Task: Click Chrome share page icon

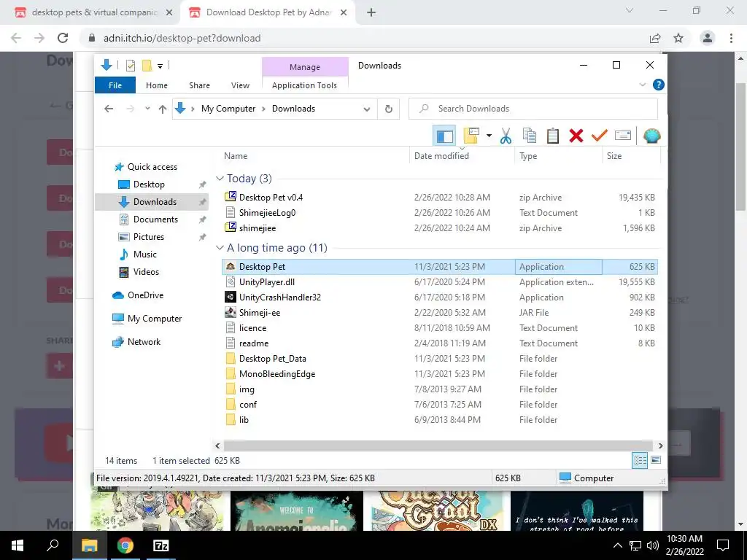Action: [655, 38]
